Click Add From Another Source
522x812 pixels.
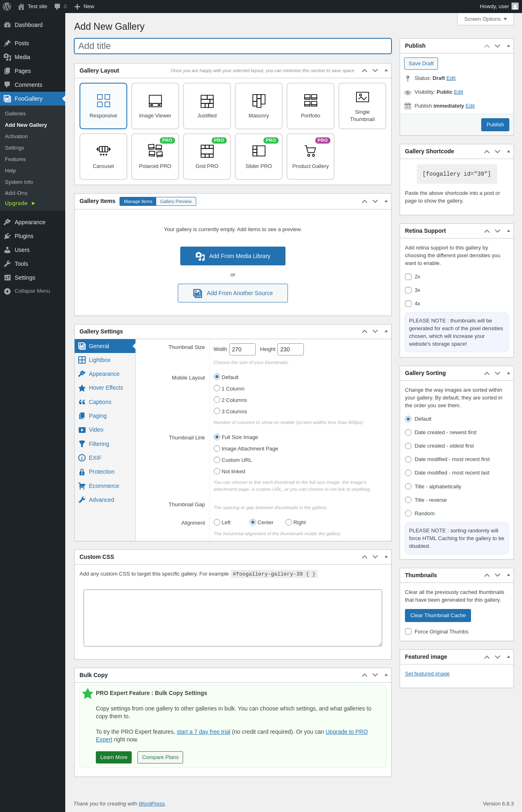coord(233,293)
